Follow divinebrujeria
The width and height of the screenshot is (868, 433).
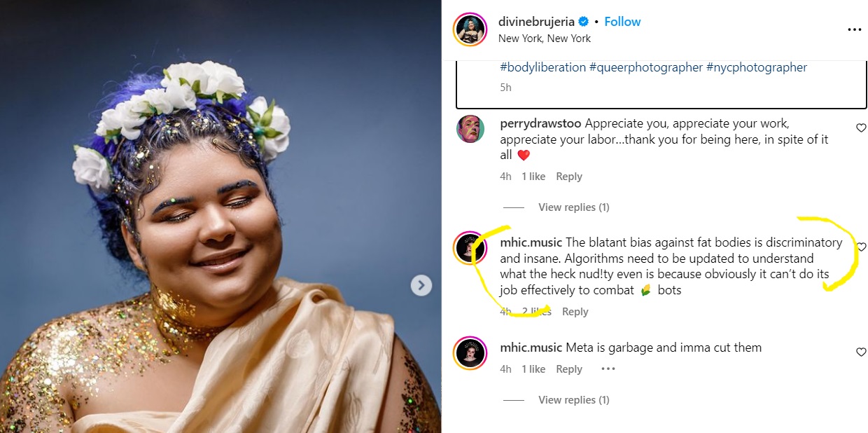(622, 22)
